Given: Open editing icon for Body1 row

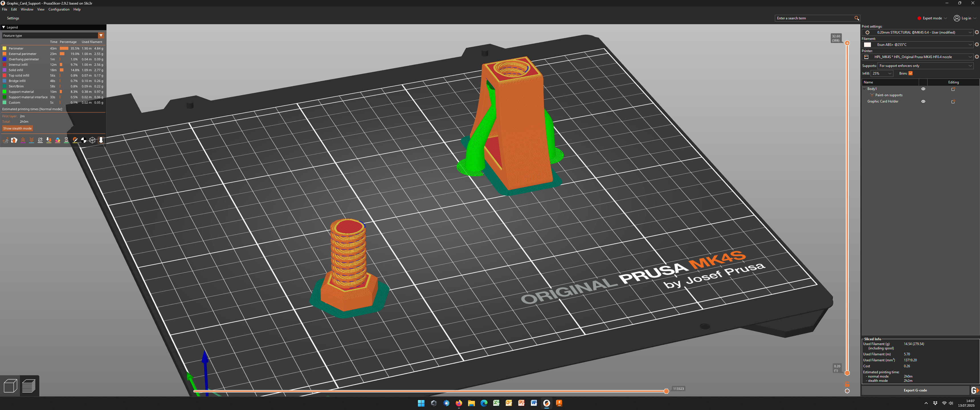Looking at the screenshot, I should (953, 89).
